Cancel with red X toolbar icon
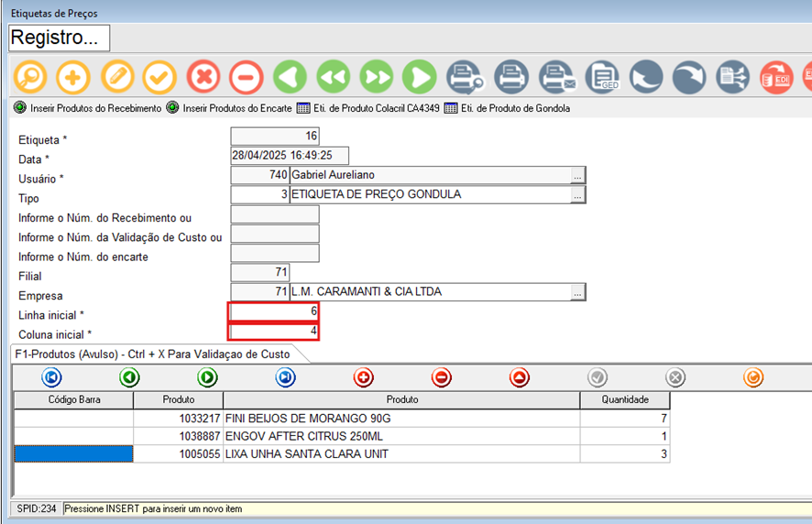Image resolution: width=812 pixels, height=524 pixels. coord(203,77)
